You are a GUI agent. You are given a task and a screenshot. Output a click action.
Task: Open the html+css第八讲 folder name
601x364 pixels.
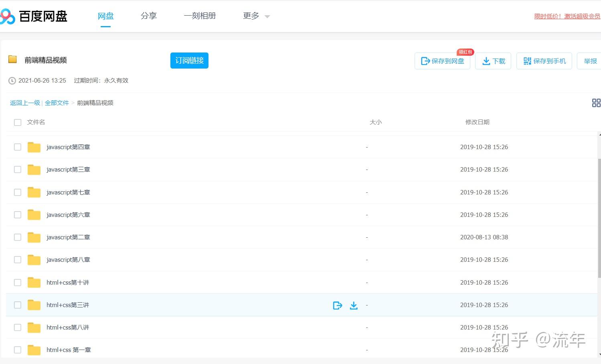click(68, 328)
